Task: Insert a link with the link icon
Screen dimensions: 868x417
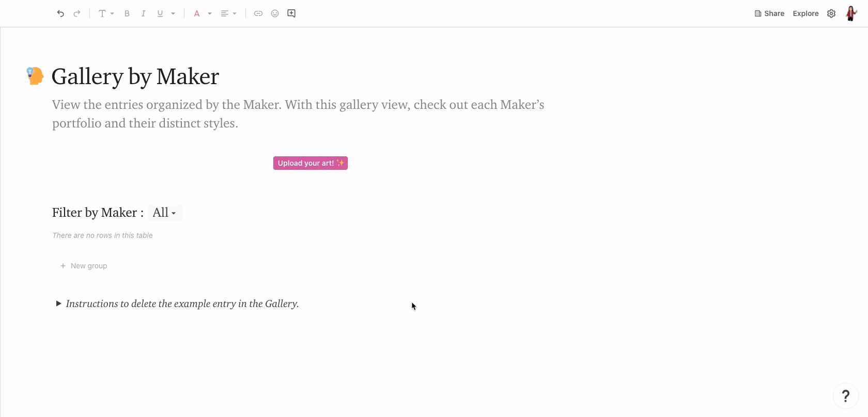Action: pyautogui.click(x=258, y=13)
